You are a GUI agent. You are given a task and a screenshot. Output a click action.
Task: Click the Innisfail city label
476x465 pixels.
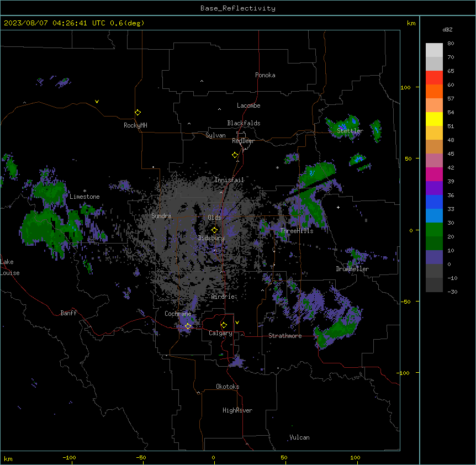(229, 180)
